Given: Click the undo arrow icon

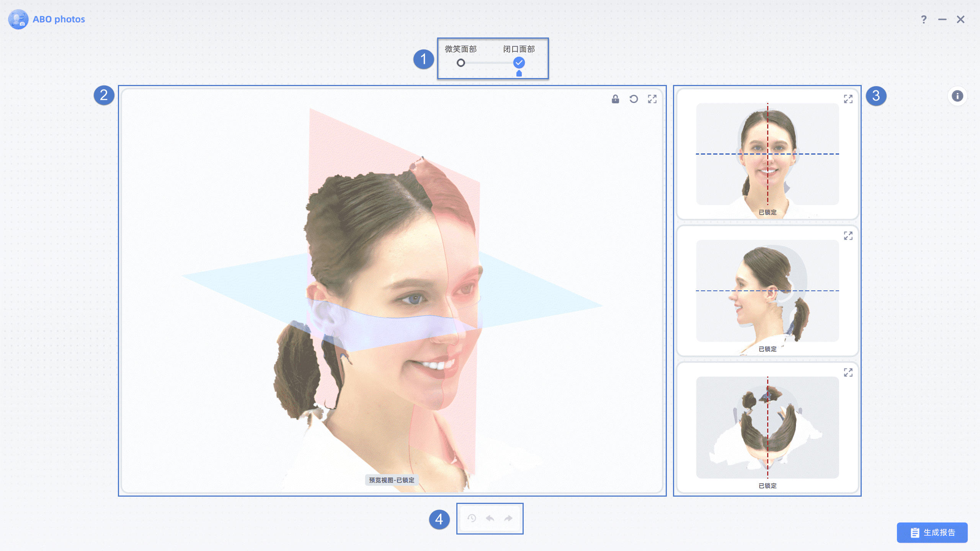Looking at the screenshot, I should [490, 518].
